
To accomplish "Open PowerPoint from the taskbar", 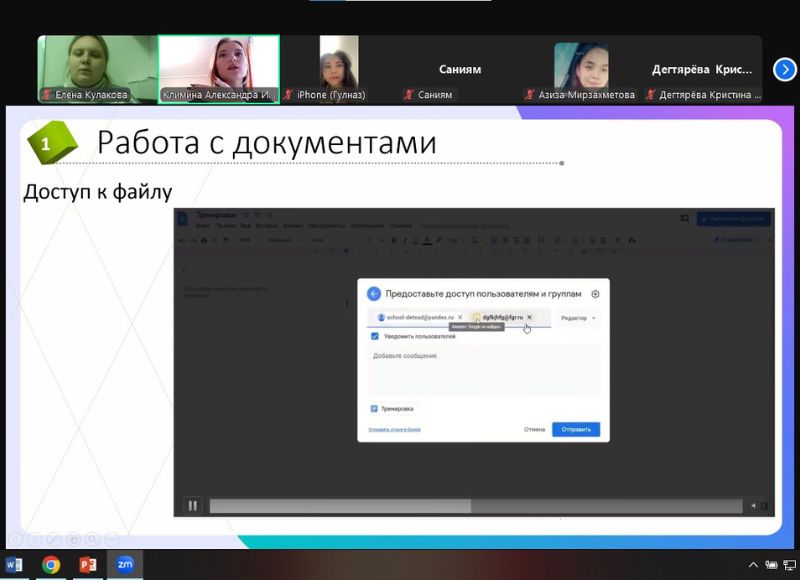I will [88, 565].
